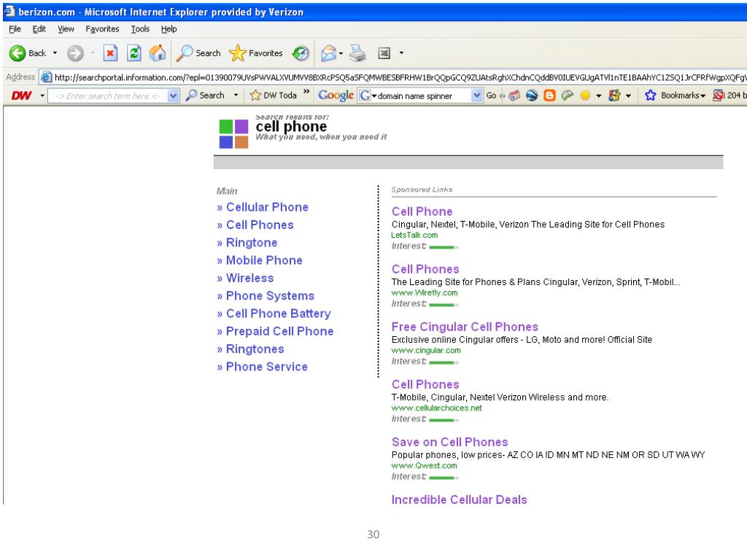
Task: Click the www.cellularchoices.net URL
Action: [436, 408]
